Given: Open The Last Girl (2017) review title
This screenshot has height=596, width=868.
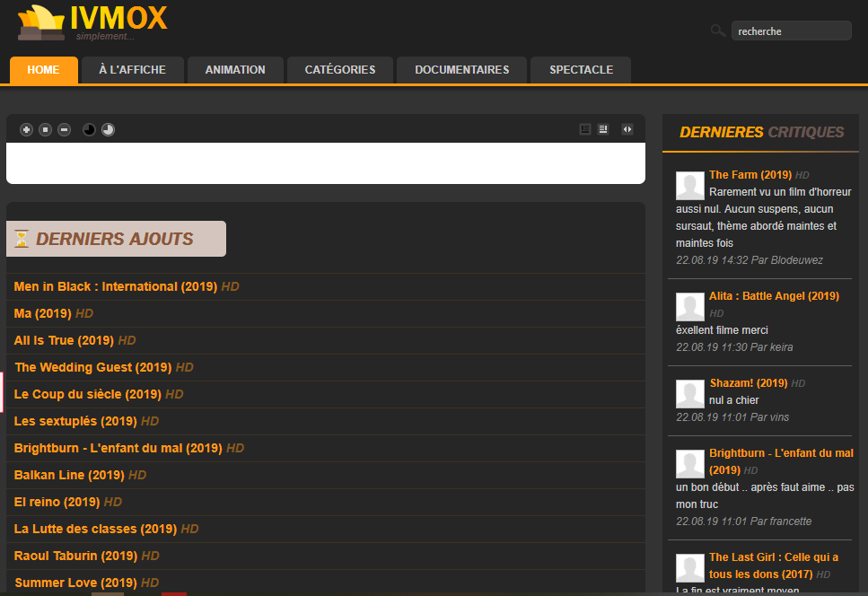Looking at the screenshot, I should pos(774,565).
